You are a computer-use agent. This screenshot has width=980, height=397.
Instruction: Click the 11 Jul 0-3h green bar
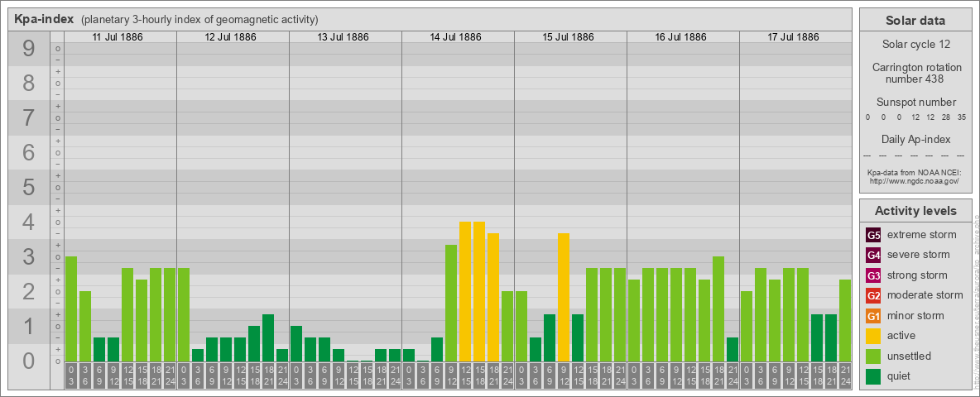(71, 309)
